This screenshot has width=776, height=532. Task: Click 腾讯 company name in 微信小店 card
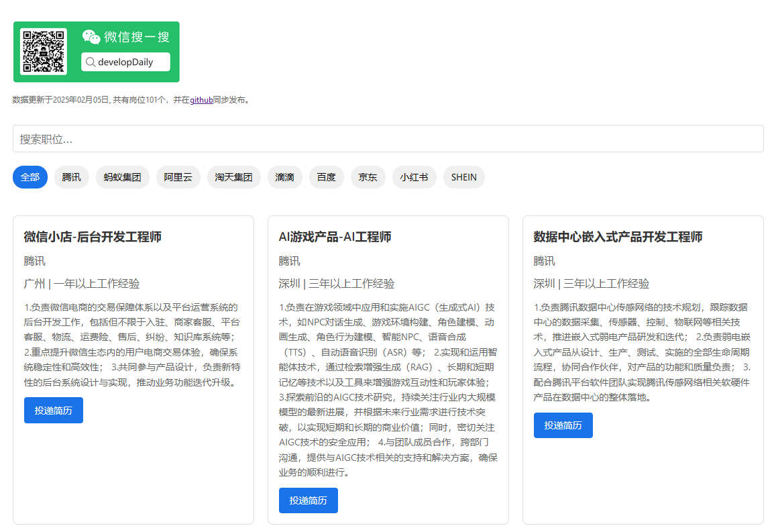(35, 261)
